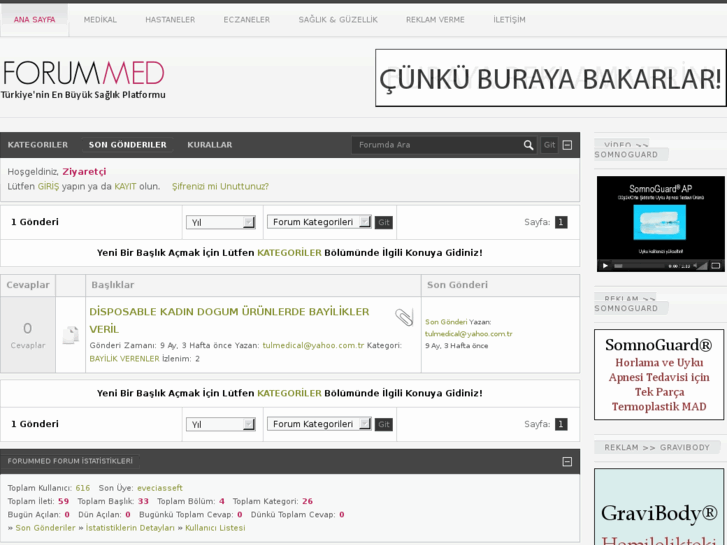Open the bottom Yıl dropdown
This screenshot has height=545, width=727.
click(221, 424)
